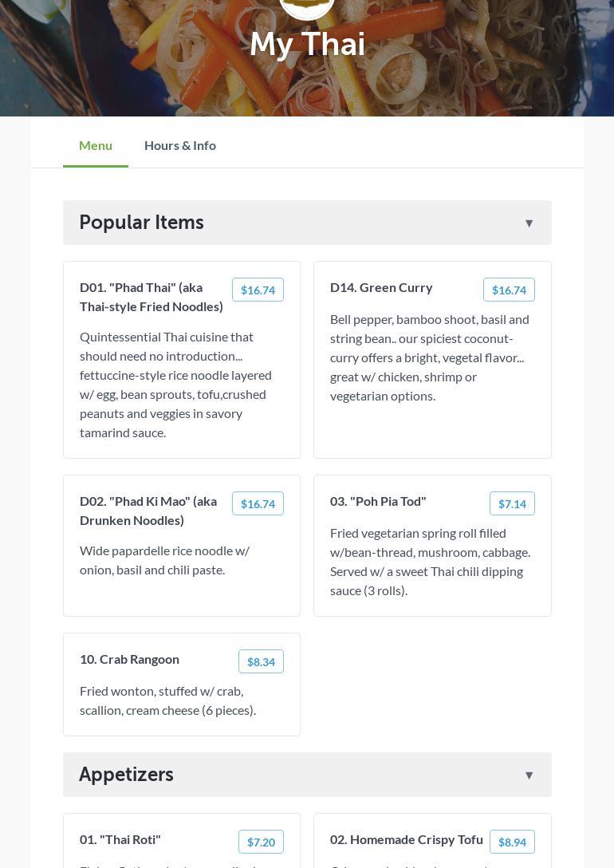Click the $7.14 price for Poh Pia Tod
The height and width of the screenshot is (868, 614).
[512, 503]
